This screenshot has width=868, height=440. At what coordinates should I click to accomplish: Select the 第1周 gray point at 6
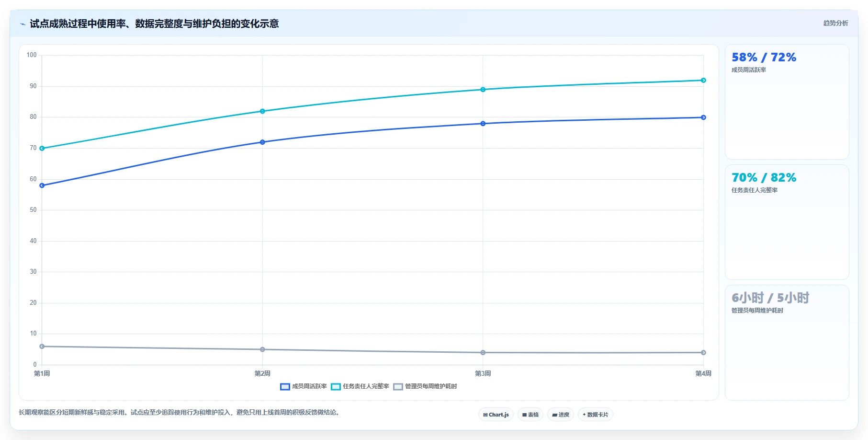point(42,347)
